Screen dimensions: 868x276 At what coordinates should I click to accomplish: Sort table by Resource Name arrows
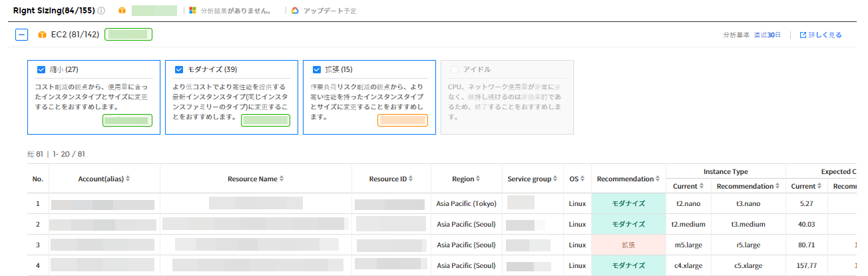[282, 179]
